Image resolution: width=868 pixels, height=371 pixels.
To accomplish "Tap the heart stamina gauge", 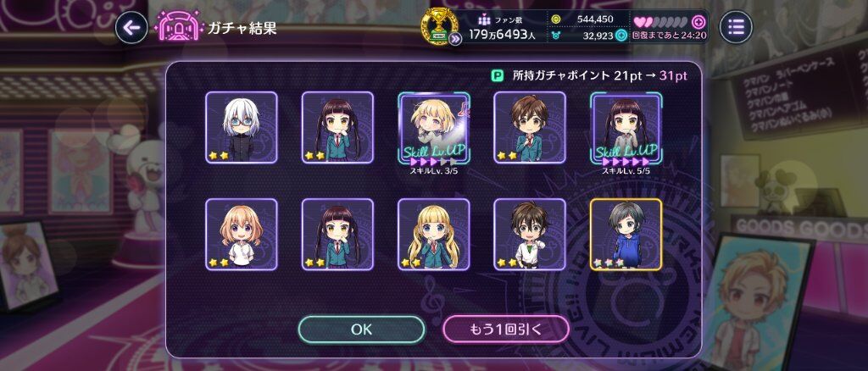I will (662, 23).
